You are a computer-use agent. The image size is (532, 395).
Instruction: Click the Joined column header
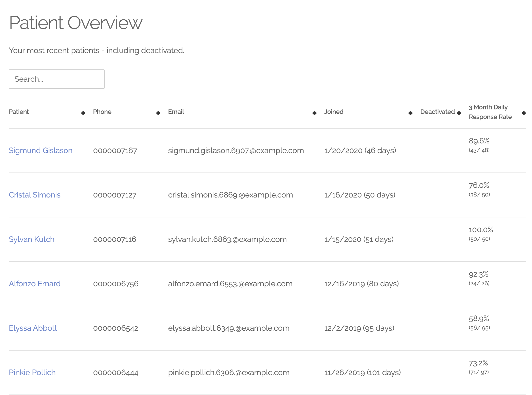pos(334,112)
